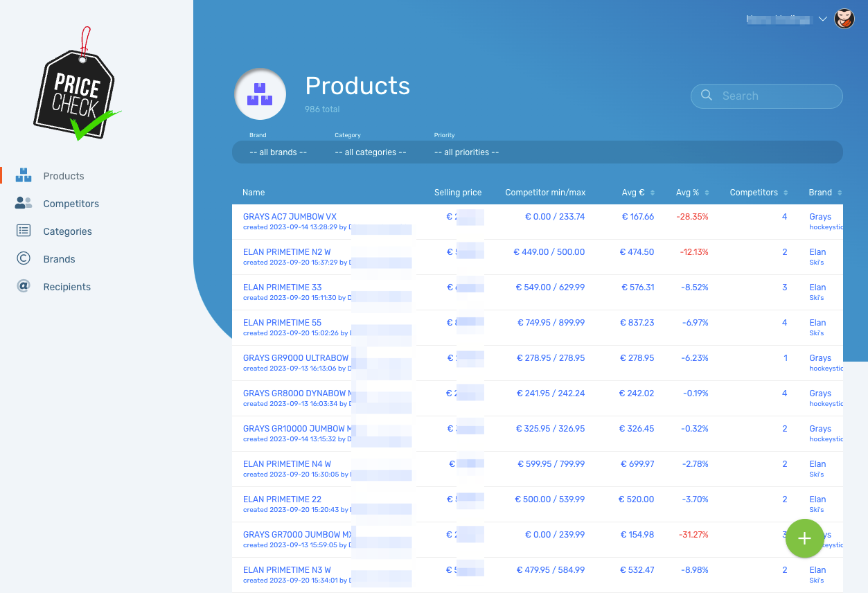Click the € 474.50 average price
Image resolution: width=868 pixels, height=593 pixels.
coord(637,252)
